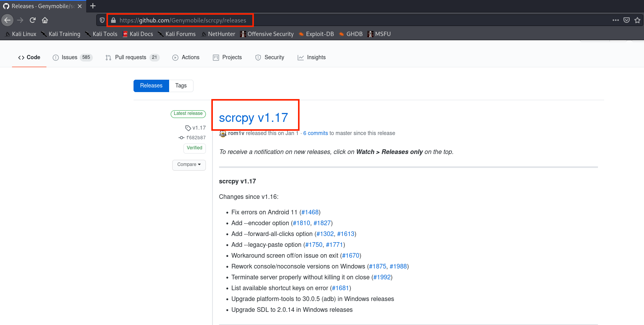Open issue #1771 link
This screenshot has width=644, height=325.
click(335, 245)
